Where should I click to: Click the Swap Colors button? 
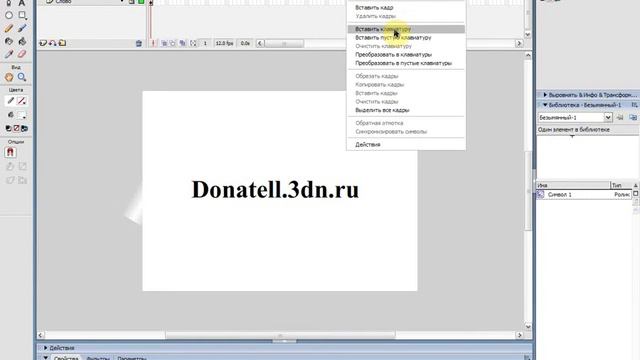[x=24, y=128]
